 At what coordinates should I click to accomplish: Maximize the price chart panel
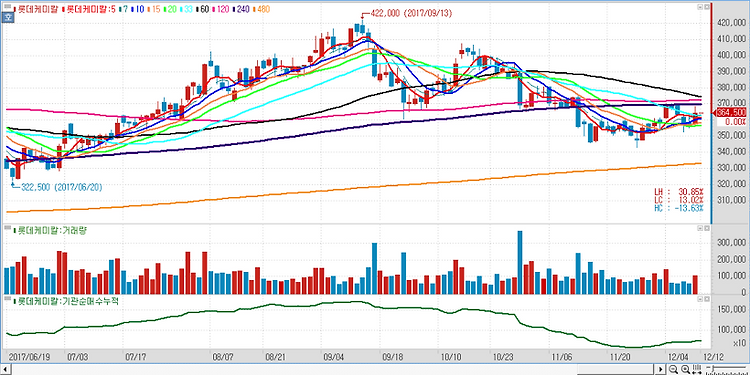click(706, 7)
